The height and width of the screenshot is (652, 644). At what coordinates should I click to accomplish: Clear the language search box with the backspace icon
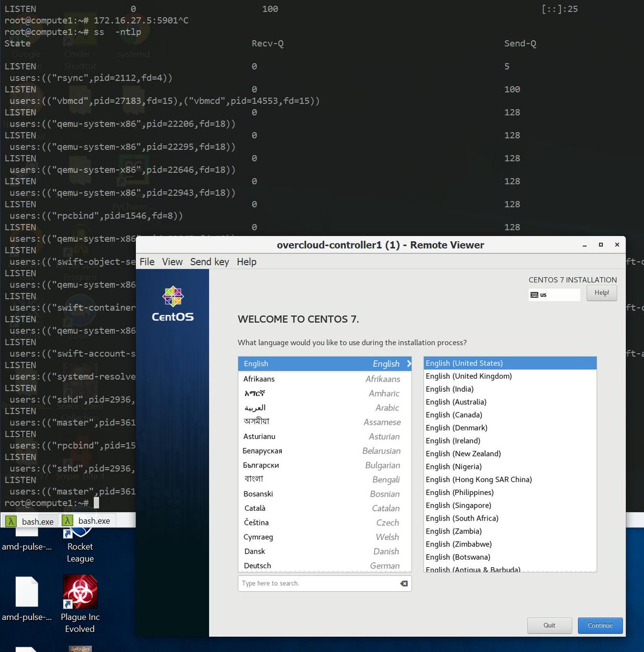point(404,584)
